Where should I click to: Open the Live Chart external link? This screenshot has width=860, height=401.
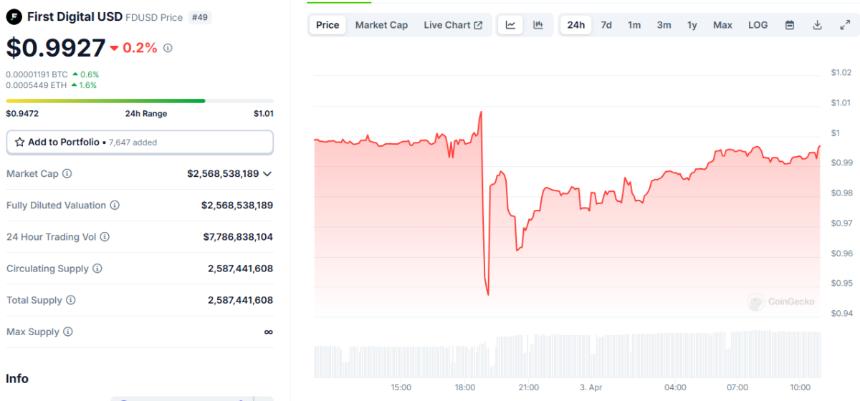453,25
